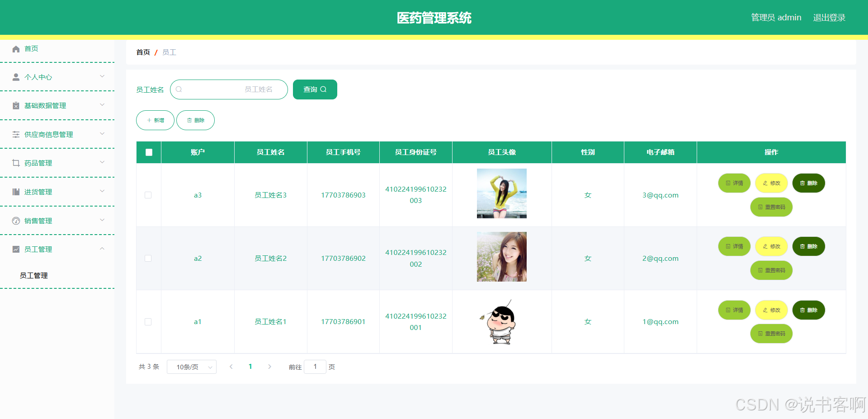Open the avatar thumbnail of 员工姓名2
Viewport: 868px width, 419px height.
click(501, 257)
